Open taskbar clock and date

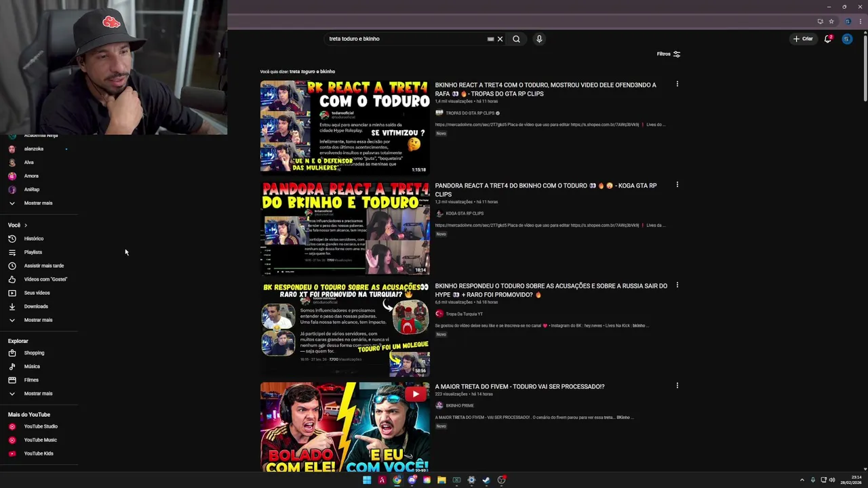852,480
